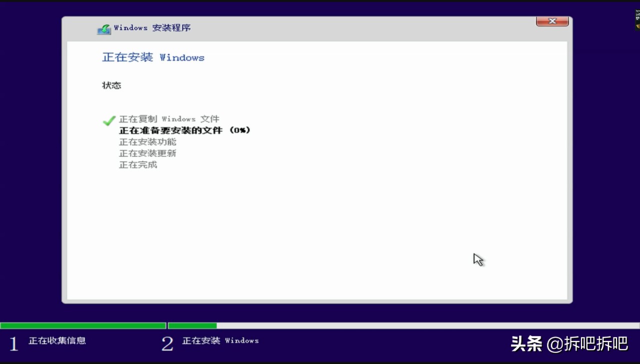Image resolution: width=640 pixels, height=364 pixels.
Task: Click the checkmark marking the completed stage
Action: point(108,120)
